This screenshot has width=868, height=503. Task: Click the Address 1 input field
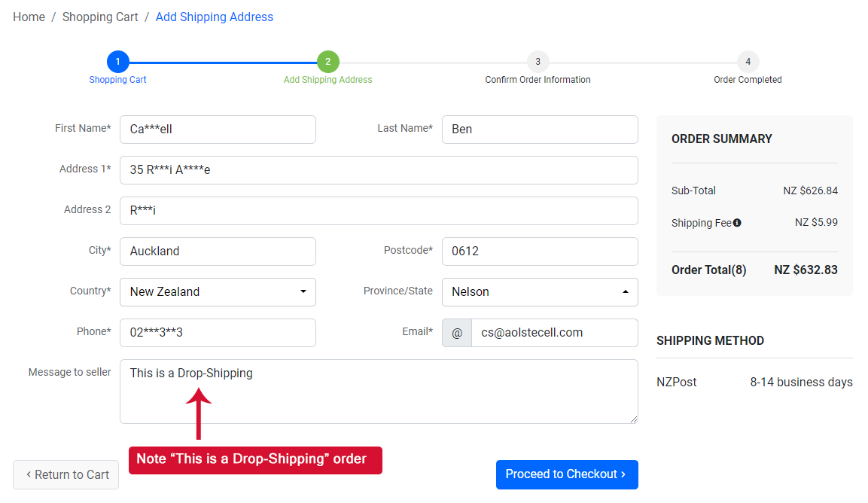(379, 169)
